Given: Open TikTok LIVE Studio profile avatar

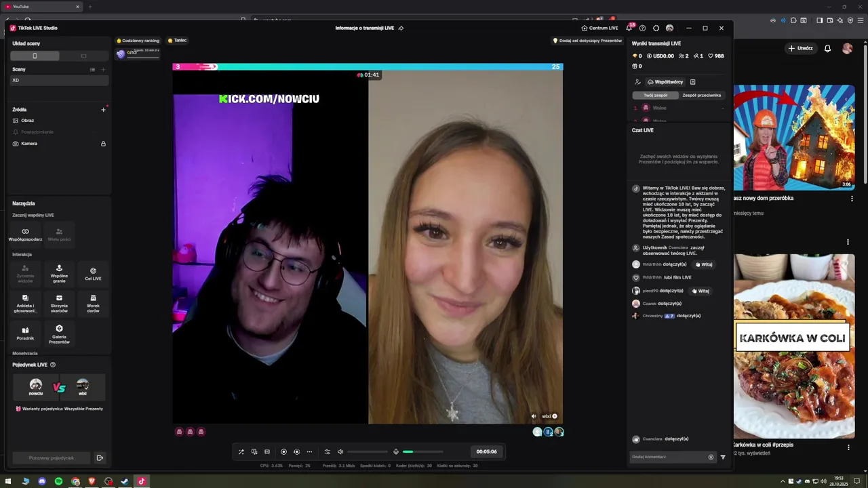Looking at the screenshot, I should (x=670, y=28).
